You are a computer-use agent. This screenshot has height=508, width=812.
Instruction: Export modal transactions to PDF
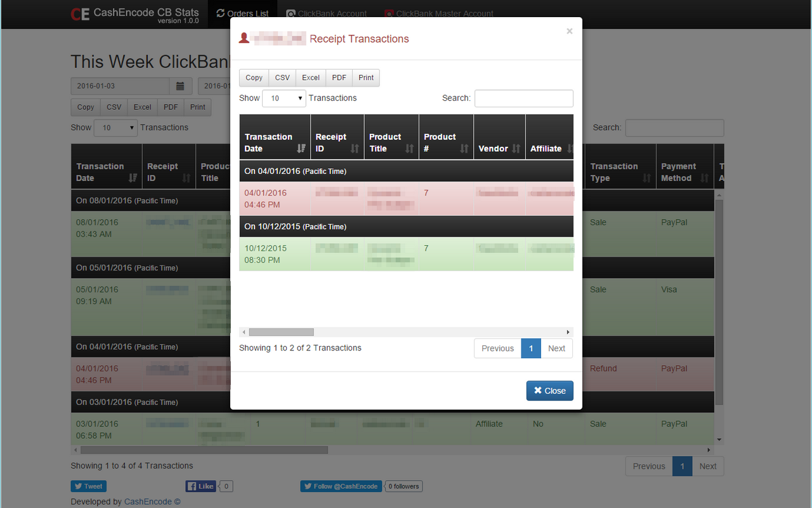339,77
